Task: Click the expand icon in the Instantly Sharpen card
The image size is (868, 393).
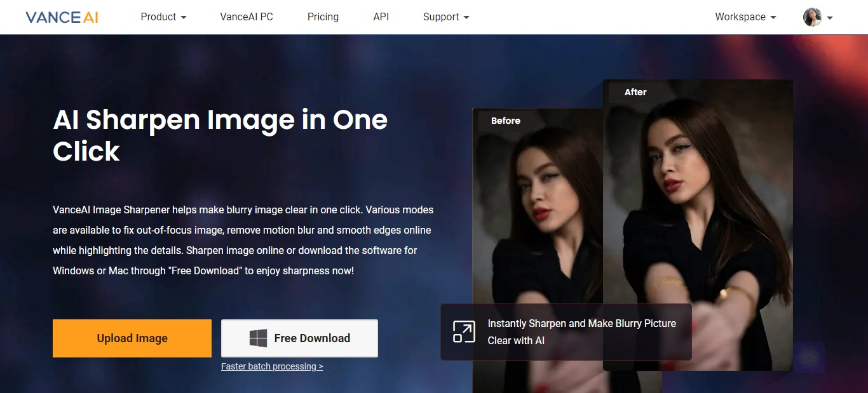Action: coord(464,332)
